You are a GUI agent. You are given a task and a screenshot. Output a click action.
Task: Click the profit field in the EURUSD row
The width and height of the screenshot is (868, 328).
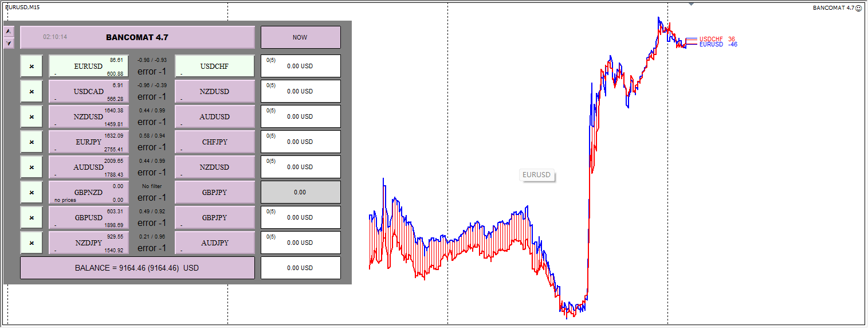point(300,66)
